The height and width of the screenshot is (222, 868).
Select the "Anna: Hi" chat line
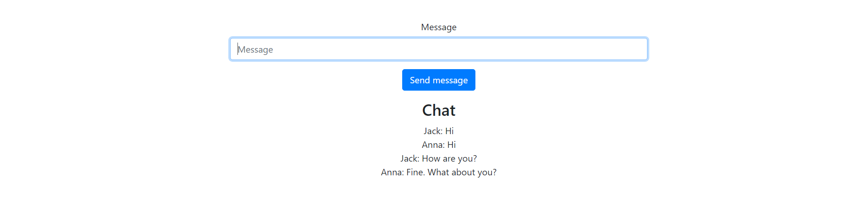point(438,145)
